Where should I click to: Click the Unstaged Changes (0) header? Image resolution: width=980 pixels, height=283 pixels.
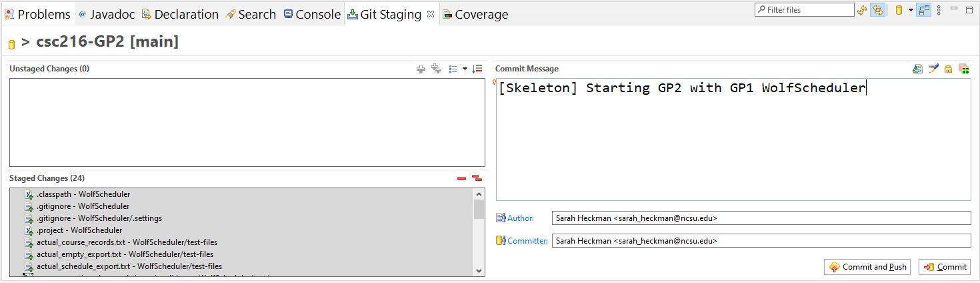point(49,69)
